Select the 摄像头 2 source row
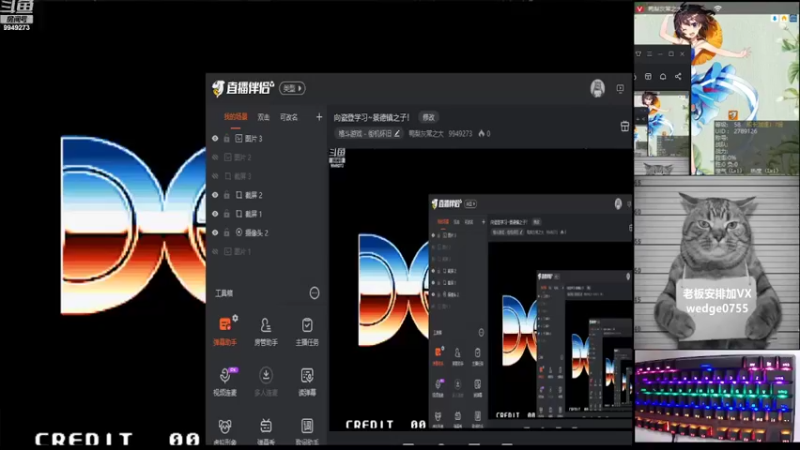 [266, 233]
